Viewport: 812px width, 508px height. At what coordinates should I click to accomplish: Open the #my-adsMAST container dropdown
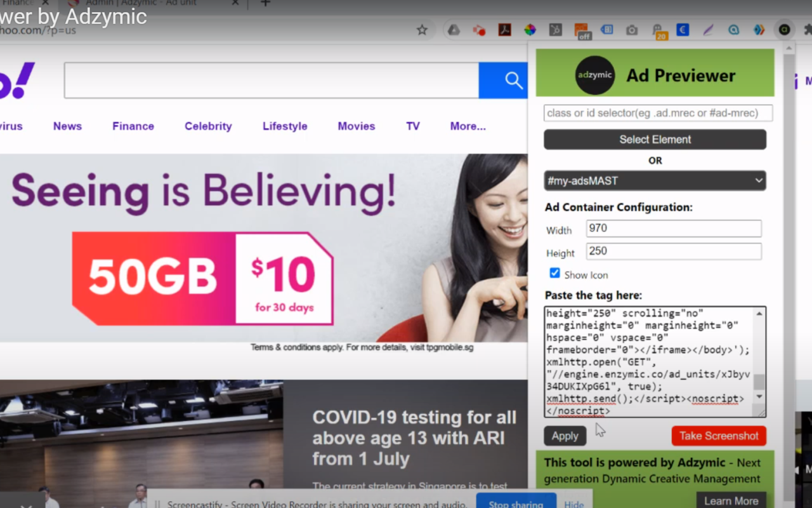[x=655, y=181]
